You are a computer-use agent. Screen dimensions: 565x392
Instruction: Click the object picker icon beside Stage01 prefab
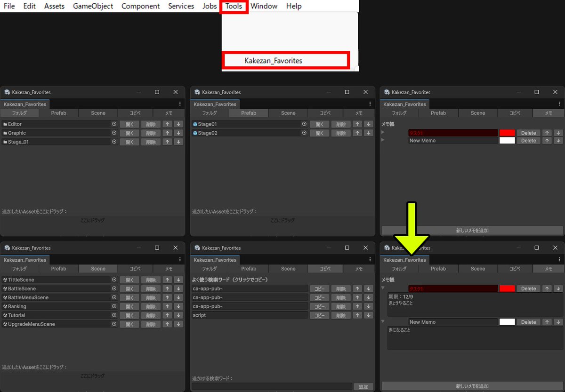click(304, 124)
